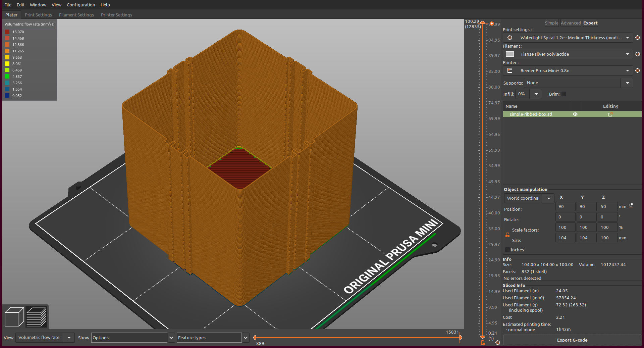Open the Help menu

click(x=105, y=5)
